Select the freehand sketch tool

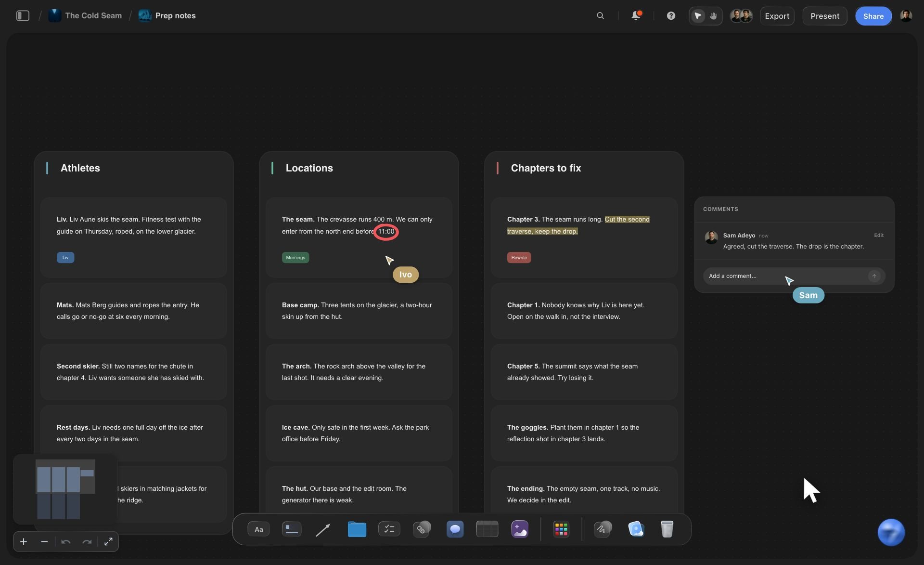[602, 529]
